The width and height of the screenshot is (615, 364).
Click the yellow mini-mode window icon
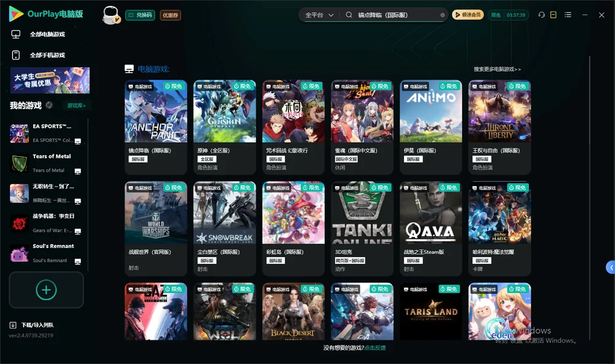pos(553,15)
